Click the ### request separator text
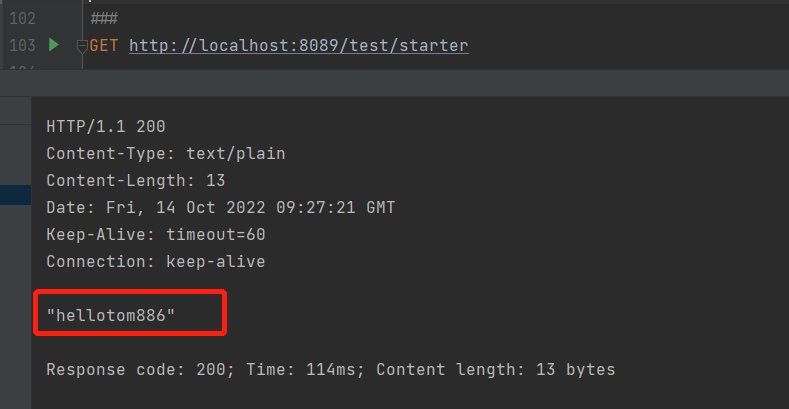The width and height of the screenshot is (789, 409). 104,19
